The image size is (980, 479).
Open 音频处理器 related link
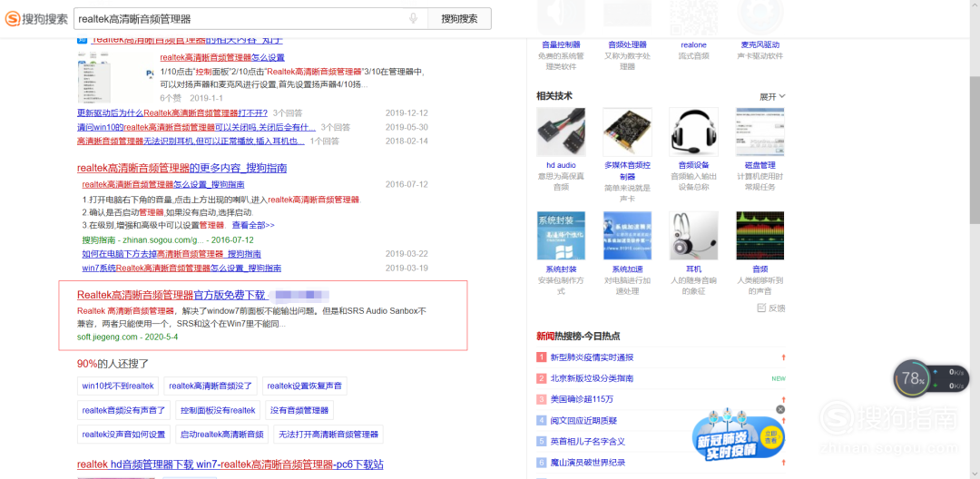[628, 45]
